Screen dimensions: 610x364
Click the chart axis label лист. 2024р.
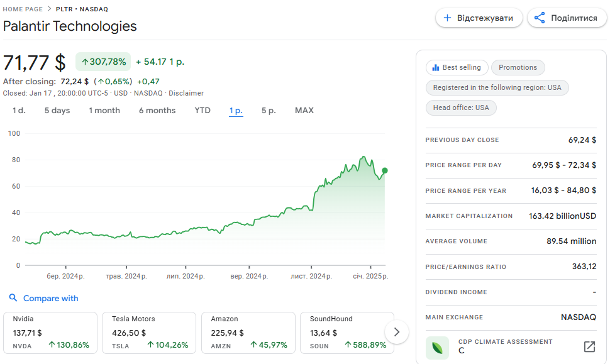[x=311, y=276]
